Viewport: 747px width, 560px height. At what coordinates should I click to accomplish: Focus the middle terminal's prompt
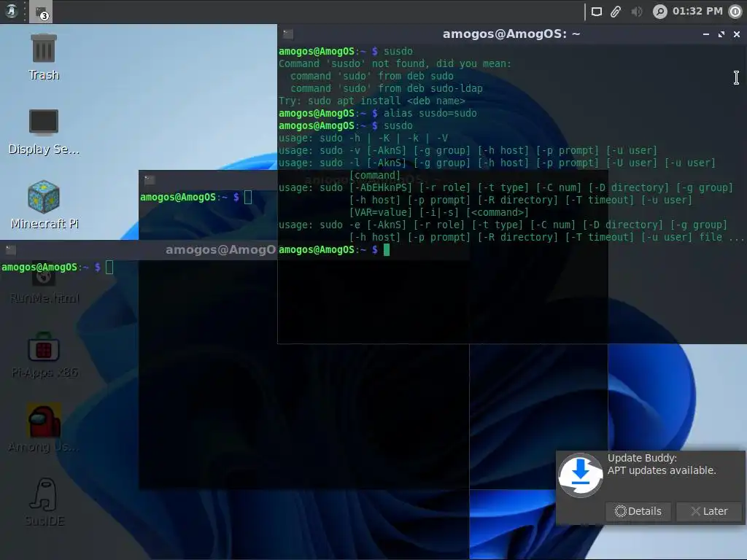(x=196, y=197)
